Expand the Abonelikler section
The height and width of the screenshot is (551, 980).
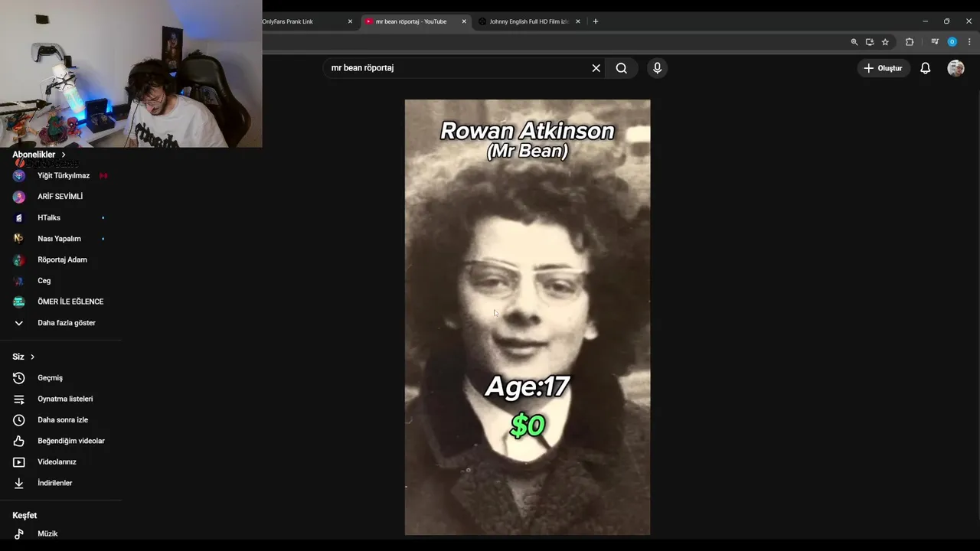[39, 155]
